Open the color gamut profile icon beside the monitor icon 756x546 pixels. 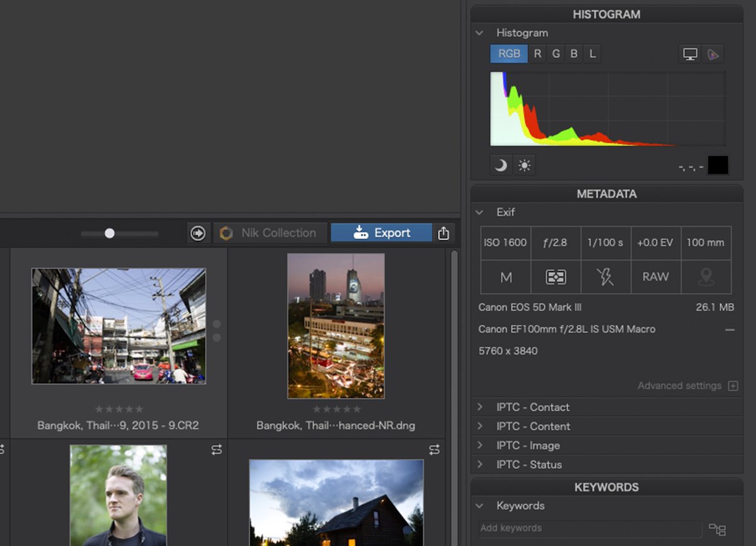[713, 54]
